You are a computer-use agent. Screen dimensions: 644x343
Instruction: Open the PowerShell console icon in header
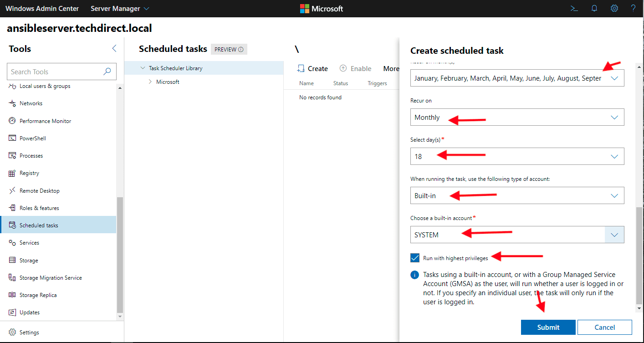coord(574,9)
